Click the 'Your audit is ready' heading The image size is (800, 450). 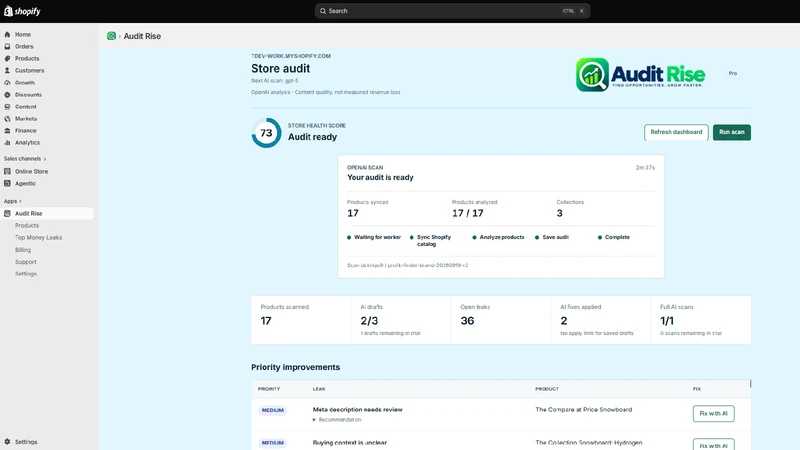click(x=380, y=178)
